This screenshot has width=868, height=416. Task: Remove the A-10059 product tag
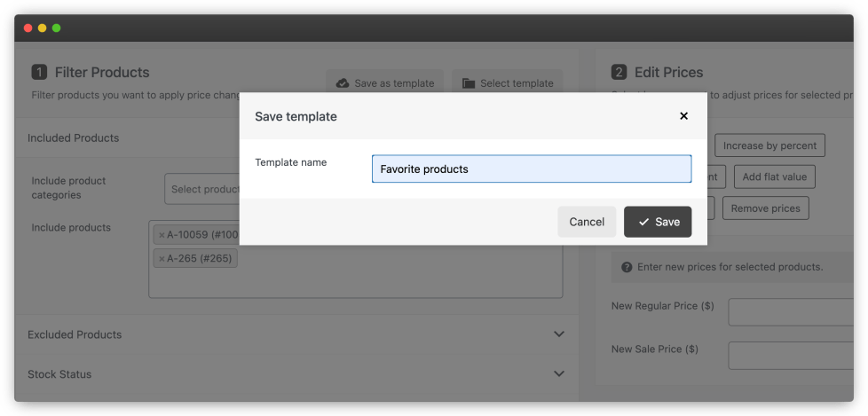click(x=162, y=235)
